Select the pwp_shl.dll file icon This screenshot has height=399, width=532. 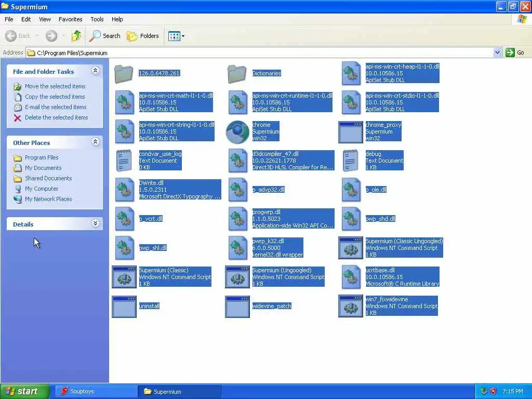tap(125, 248)
